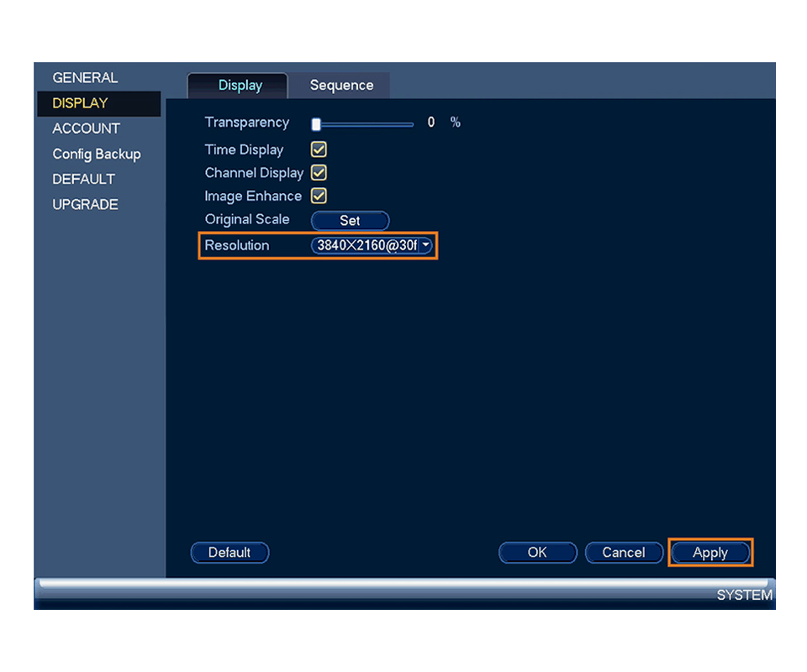Click the Resolution label text
The height and width of the screenshot is (672, 807).
237,245
